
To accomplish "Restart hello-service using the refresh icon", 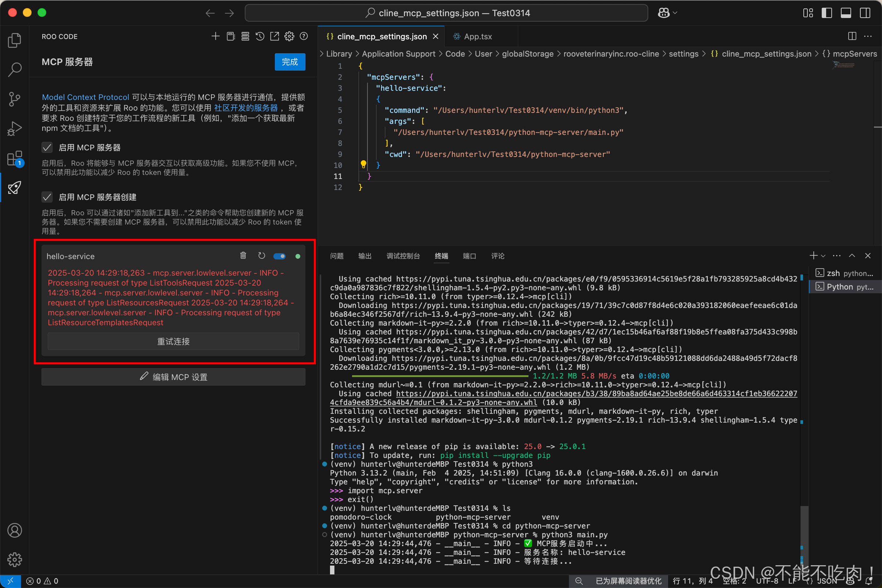I will (262, 256).
